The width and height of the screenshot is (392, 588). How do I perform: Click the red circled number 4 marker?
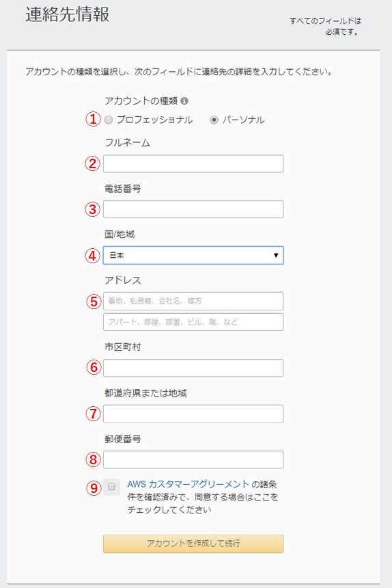(x=93, y=256)
